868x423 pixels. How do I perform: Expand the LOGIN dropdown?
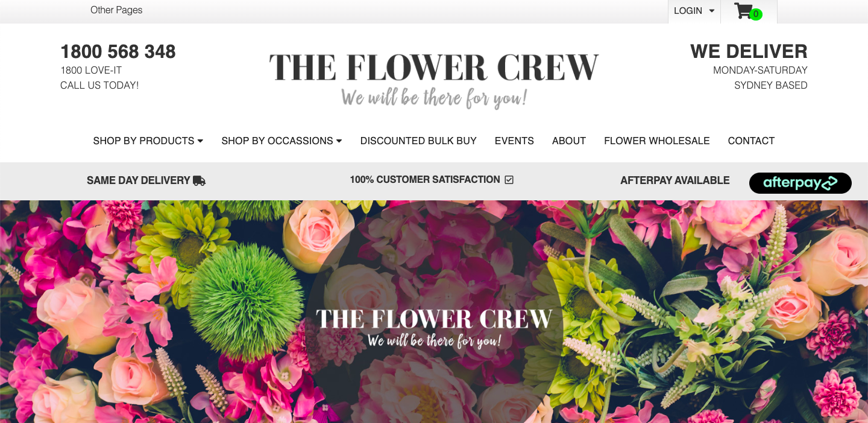pos(694,11)
